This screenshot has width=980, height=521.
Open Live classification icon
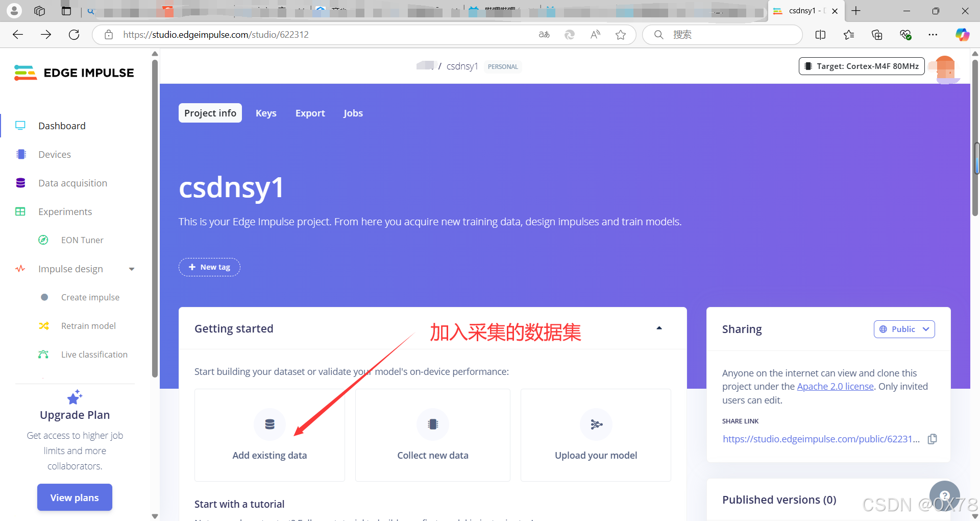(x=43, y=354)
